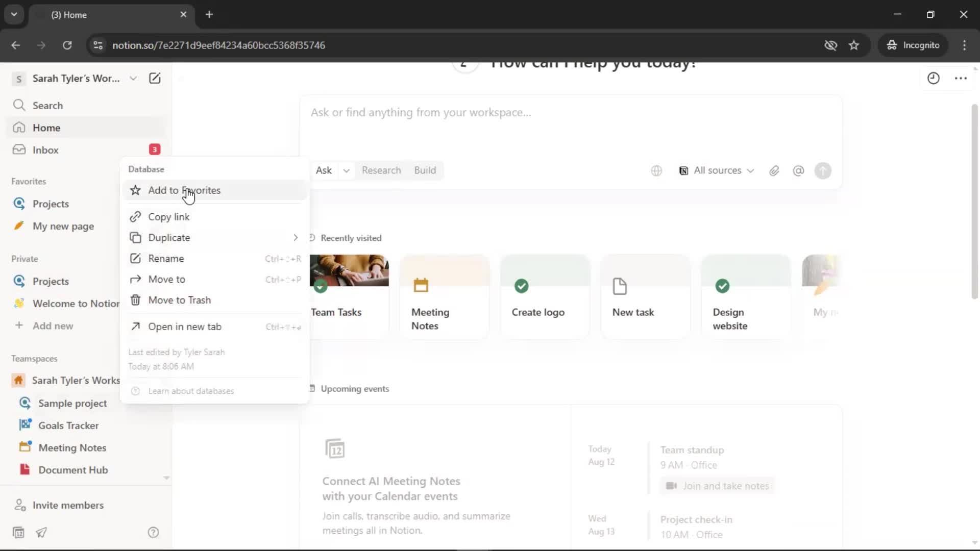Open Sample project page
The height and width of the screenshot is (551, 980).
click(72, 403)
